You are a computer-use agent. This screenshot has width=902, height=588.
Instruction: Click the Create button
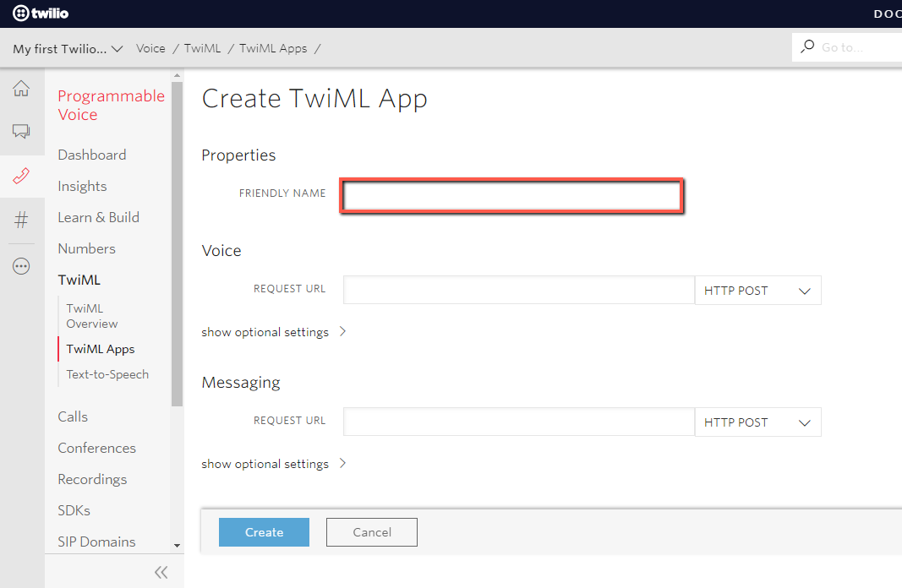click(x=264, y=532)
